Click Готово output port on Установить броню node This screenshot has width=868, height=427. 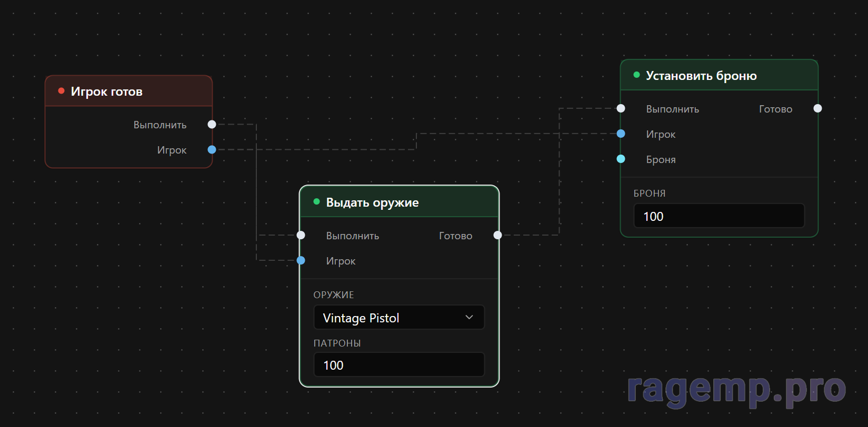coord(817,108)
